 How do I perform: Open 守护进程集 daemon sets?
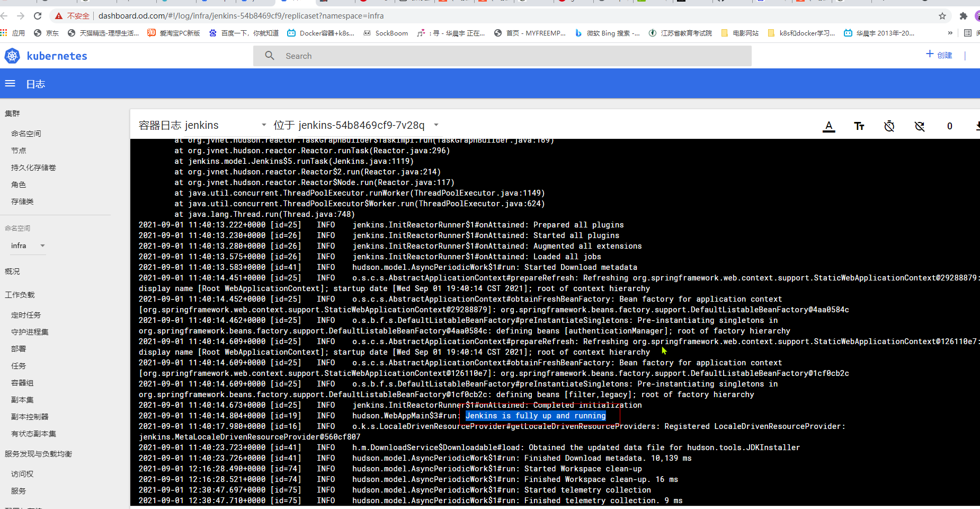click(30, 332)
